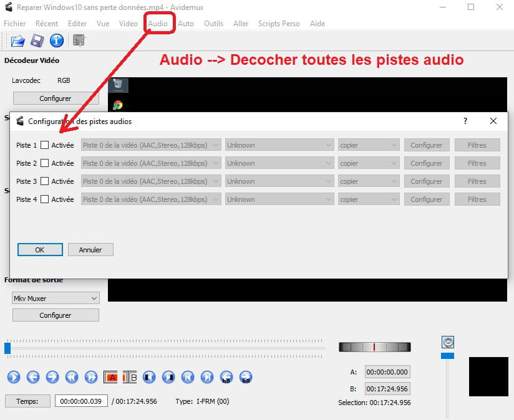Expand the Piste 1 audio source dropdown
Image resolution: width=514 pixels, height=420 pixels.
tap(151, 145)
